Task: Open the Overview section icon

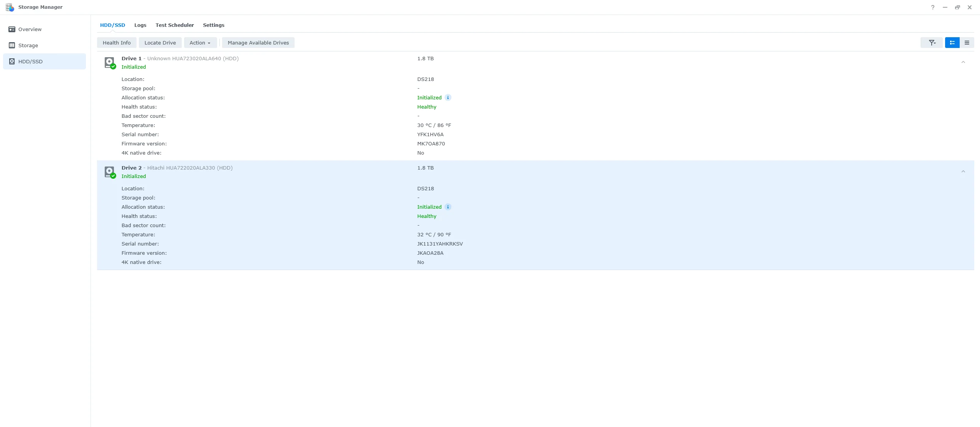Action: pyautogui.click(x=12, y=29)
